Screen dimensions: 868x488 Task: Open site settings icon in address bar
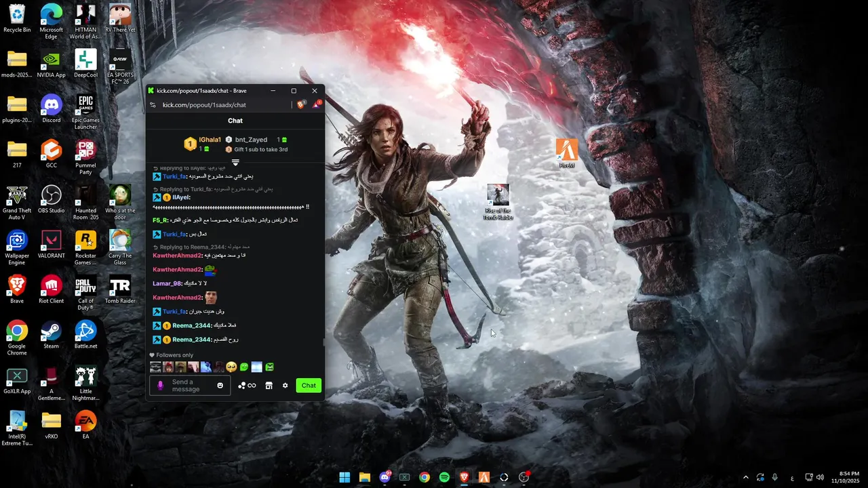(x=153, y=105)
